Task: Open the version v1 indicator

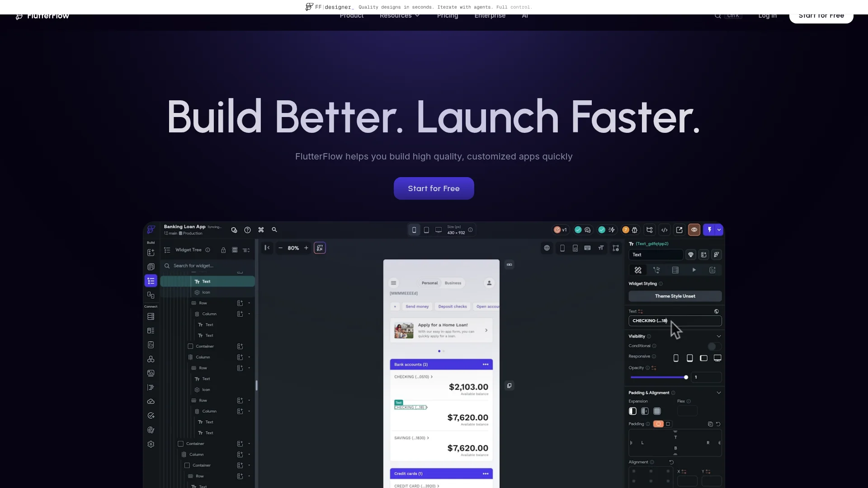Action: click(x=561, y=230)
